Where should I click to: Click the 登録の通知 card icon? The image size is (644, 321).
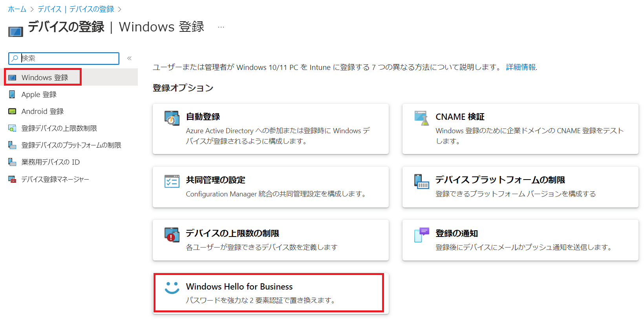tap(421, 235)
